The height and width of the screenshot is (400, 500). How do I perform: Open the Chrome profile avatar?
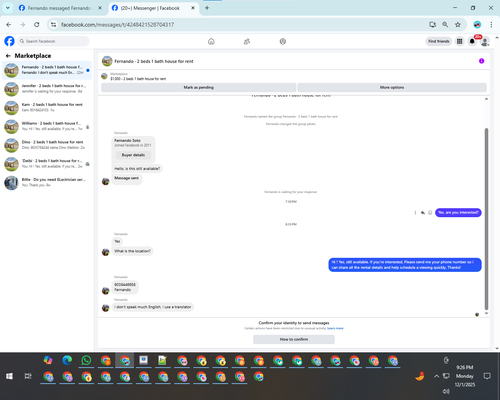(x=477, y=24)
